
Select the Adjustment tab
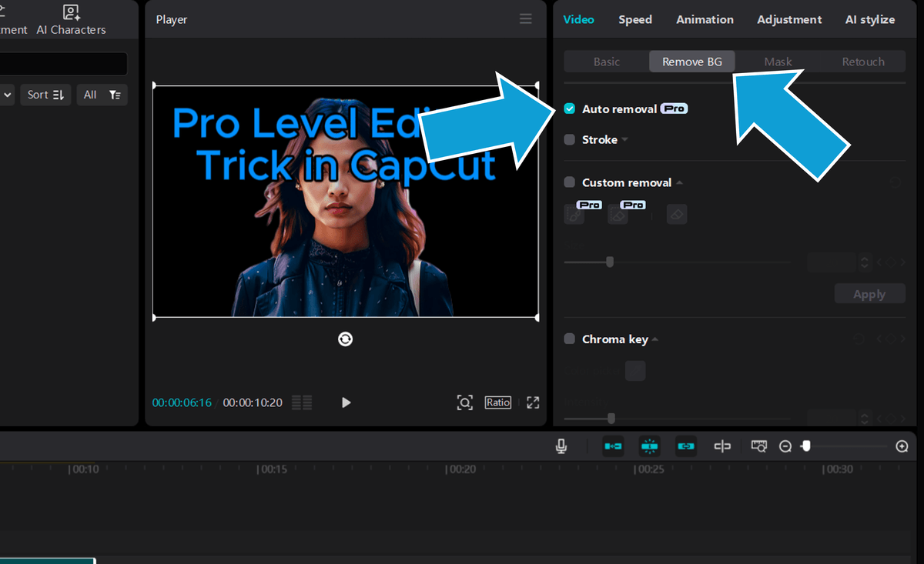(x=789, y=20)
